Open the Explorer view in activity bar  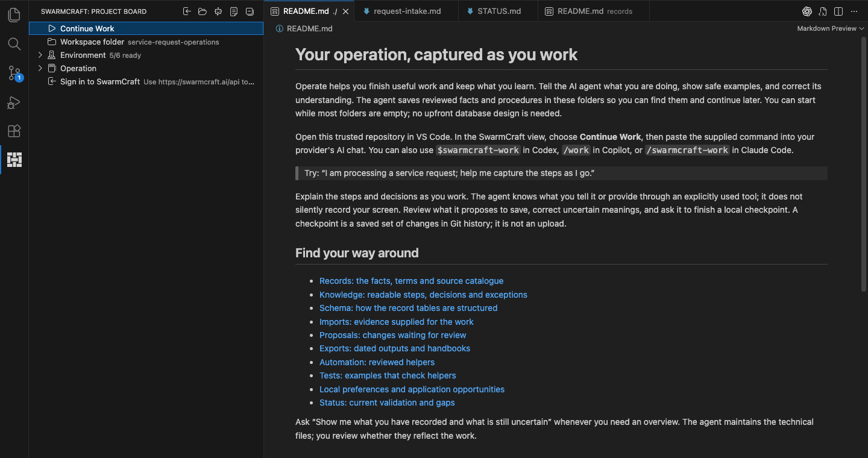click(14, 15)
